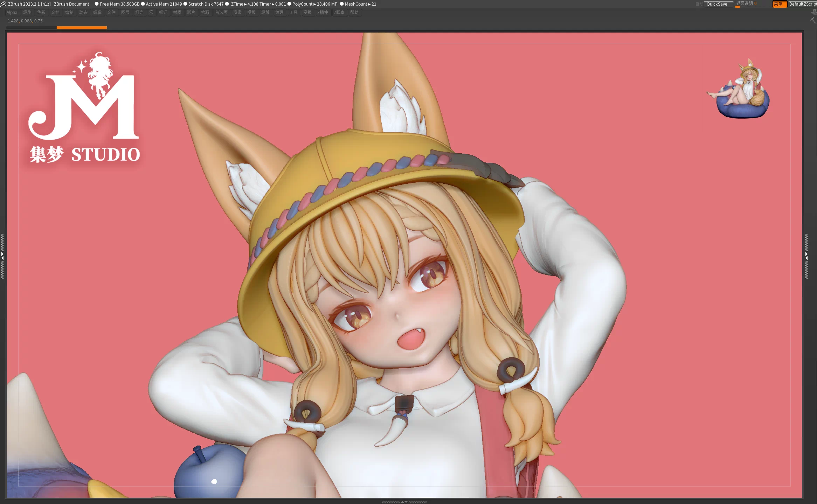Image resolution: width=817 pixels, height=504 pixels.
Task: Click the hammer icon at top right
Action: [813, 20]
